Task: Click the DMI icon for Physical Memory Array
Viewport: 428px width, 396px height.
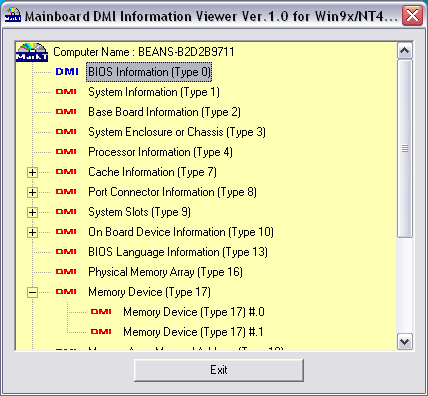Action: pos(66,272)
